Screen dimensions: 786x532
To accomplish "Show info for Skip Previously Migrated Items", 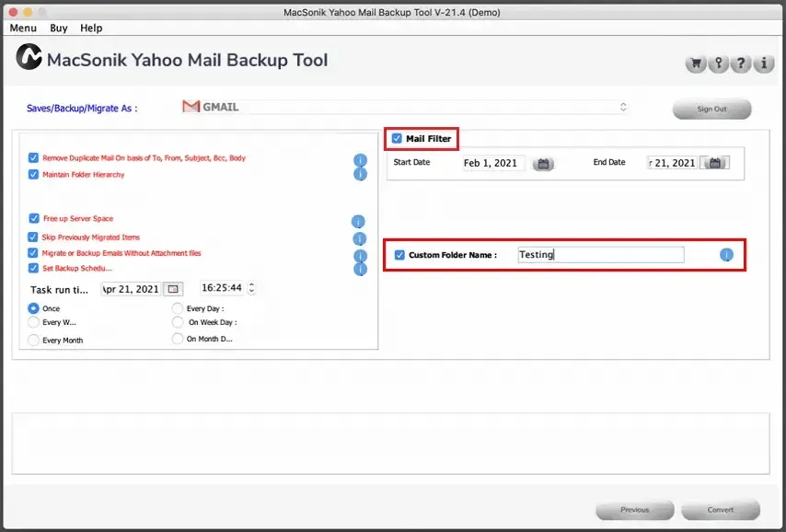I will pos(360,238).
